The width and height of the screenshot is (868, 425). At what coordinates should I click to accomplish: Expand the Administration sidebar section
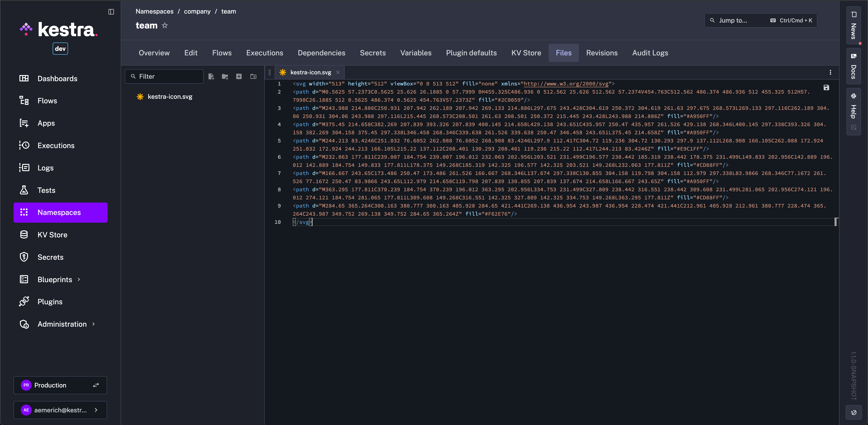pyautogui.click(x=93, y=324)
